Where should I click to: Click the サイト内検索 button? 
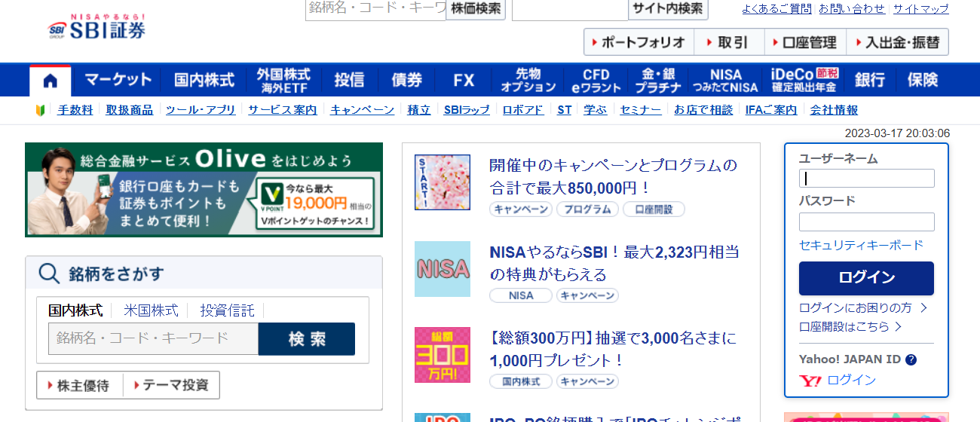pos(668,9)
